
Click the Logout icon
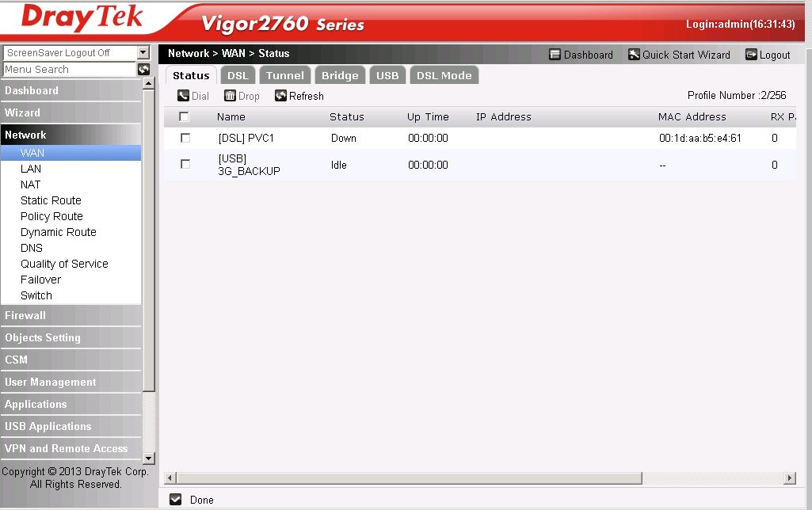(751, 55)
